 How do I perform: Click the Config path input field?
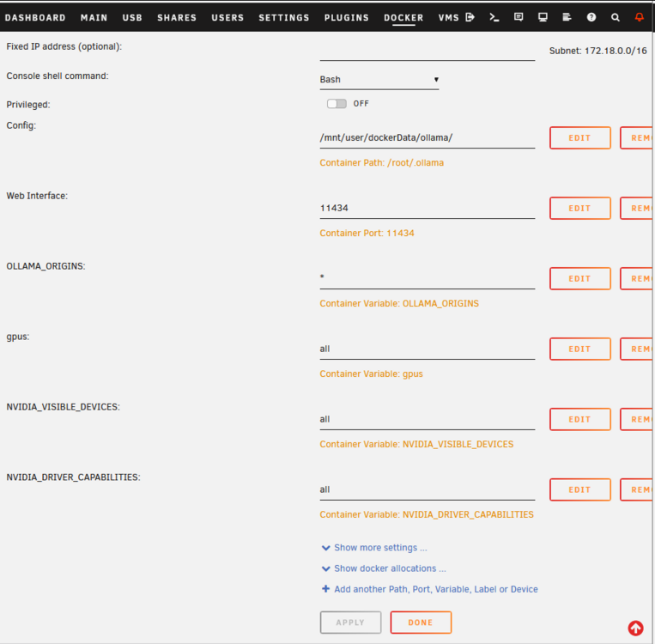coord(428,138)
